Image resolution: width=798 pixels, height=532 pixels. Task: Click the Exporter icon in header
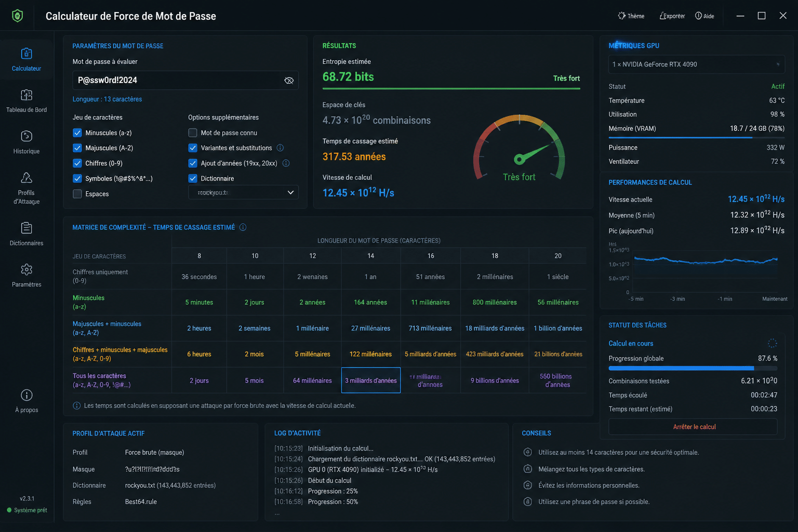tap(663, 16)
